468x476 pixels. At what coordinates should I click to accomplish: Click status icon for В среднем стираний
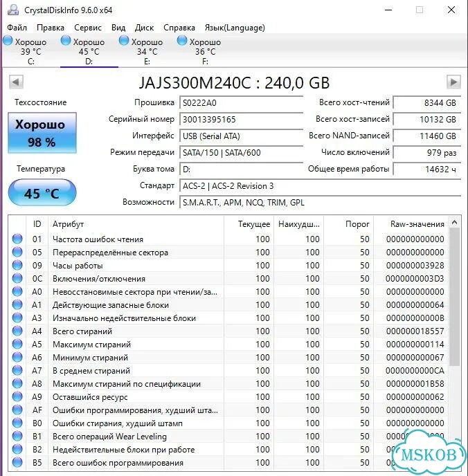tap(17, 370)
